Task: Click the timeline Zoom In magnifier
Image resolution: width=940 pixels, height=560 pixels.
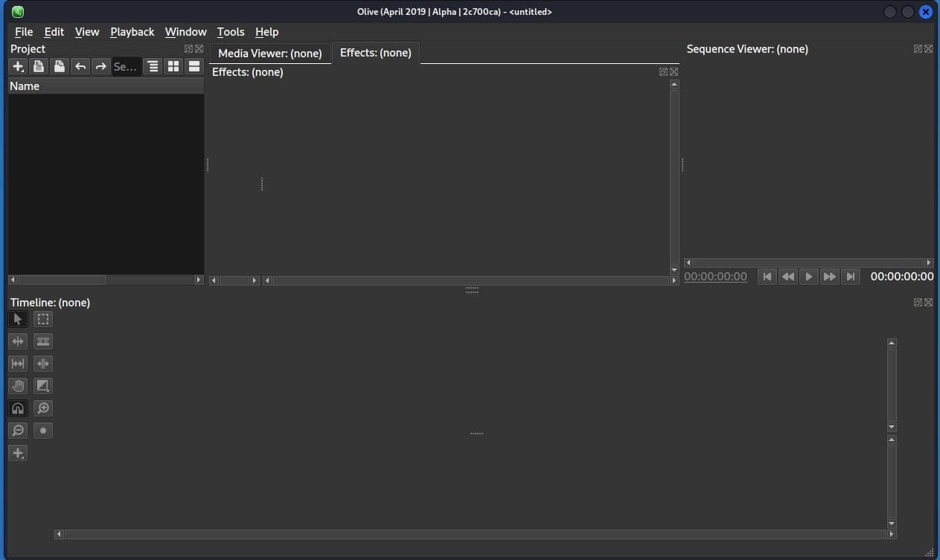Action: tap(43, 408)
